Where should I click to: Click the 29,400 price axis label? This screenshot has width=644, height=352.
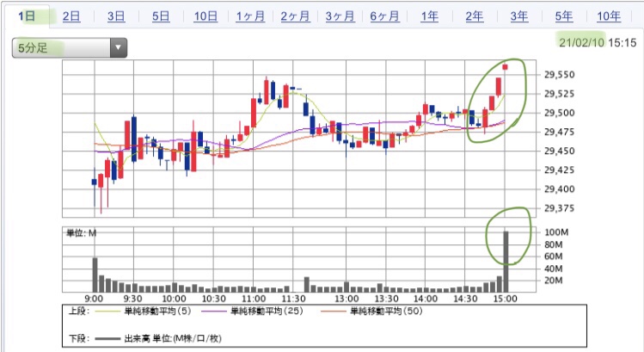tap(560, 189)
